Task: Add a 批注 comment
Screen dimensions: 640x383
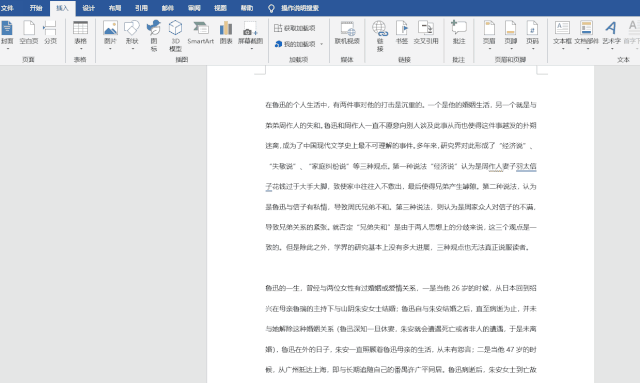Action: (459, 33)
